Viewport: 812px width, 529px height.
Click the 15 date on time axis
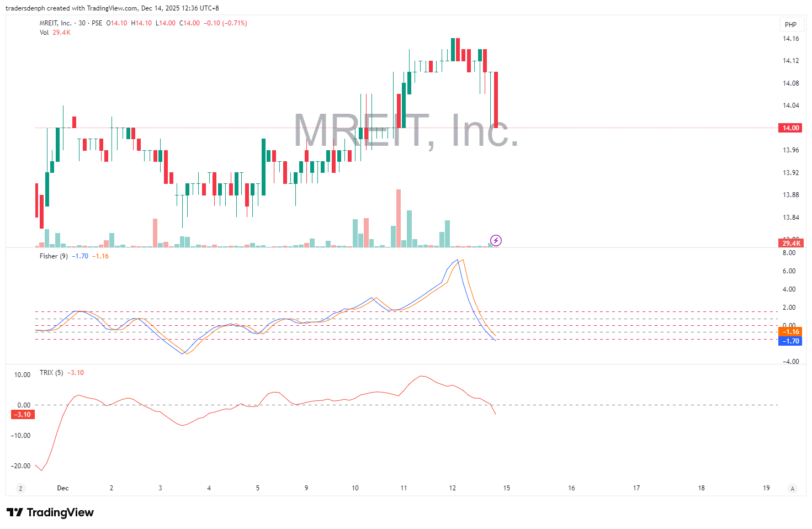507,488
